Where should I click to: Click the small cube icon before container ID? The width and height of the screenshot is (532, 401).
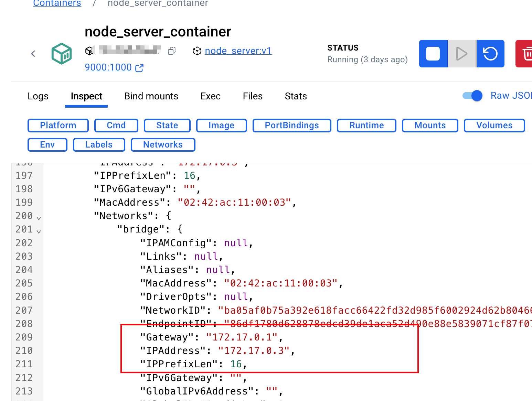pyautogui.click(x=89, y=51)
